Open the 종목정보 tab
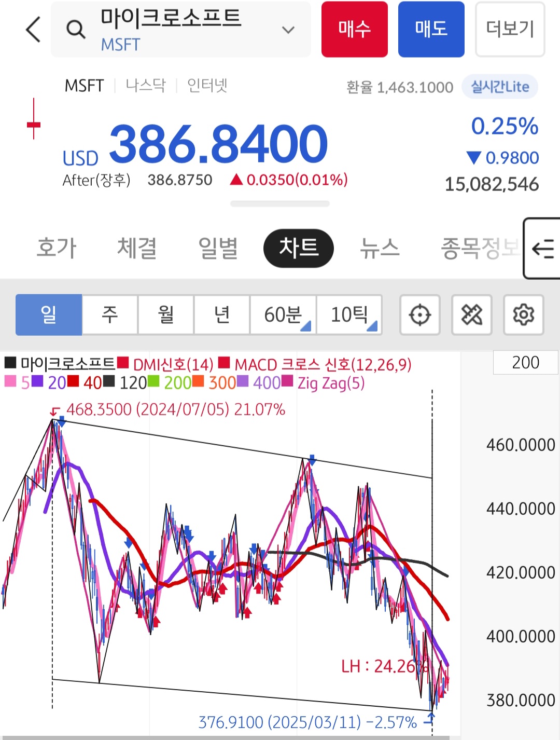The width and height of the screenshot is (560, 740). 480,248
